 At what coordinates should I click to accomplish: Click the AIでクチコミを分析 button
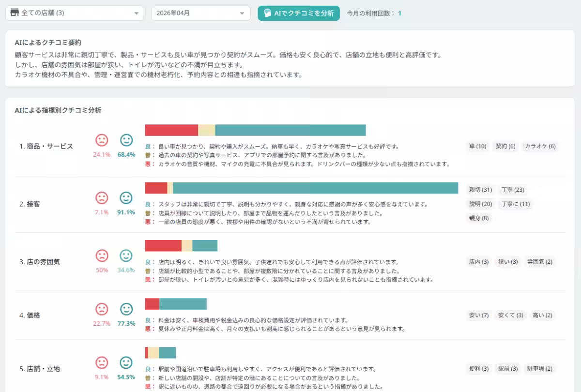point(299,13)
